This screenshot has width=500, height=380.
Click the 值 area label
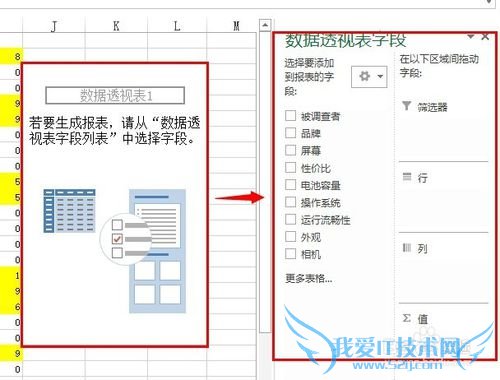(x=423, y=319)
